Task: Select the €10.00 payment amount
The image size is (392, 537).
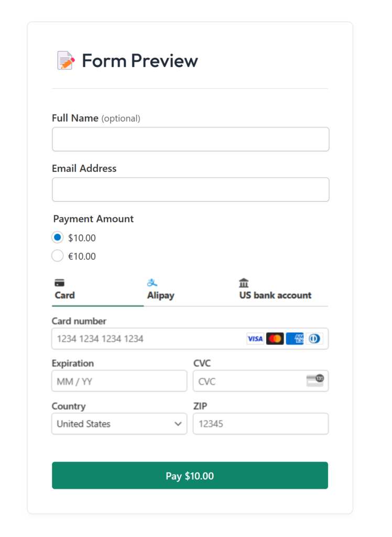Action: coord(58,256)
